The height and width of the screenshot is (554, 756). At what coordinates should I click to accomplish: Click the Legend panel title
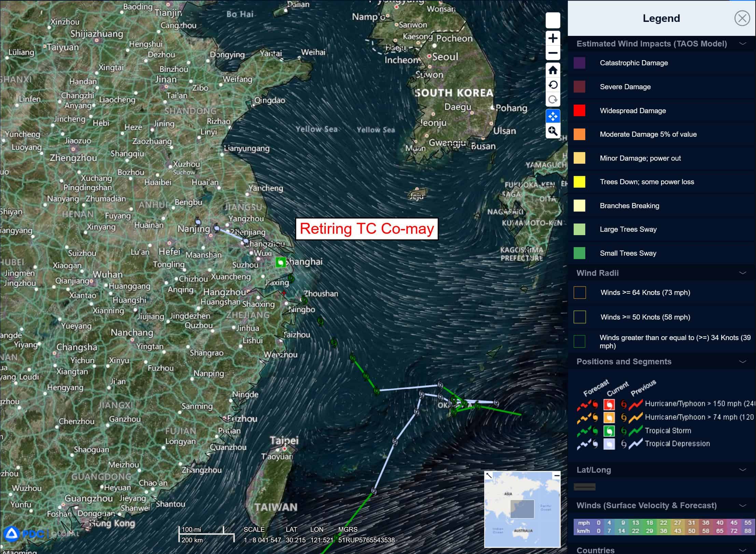coord(661,18)
